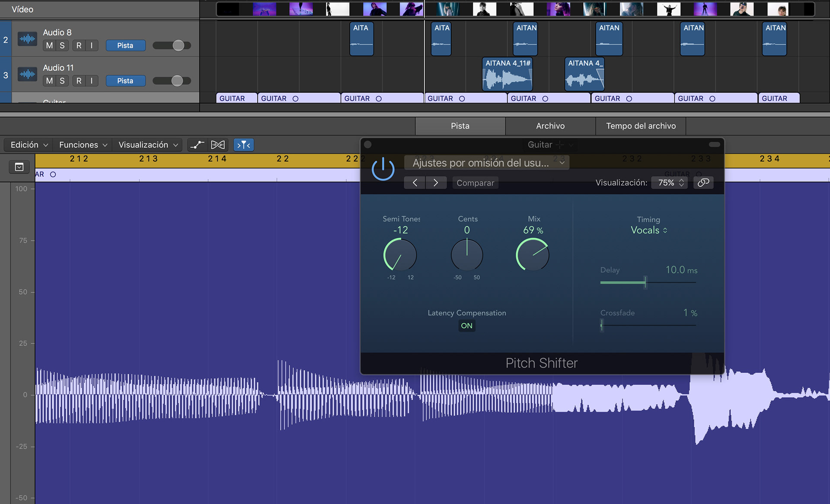Click the Crossfade slider handle
The height and width of the screenshot is (504, 830).
[602, 325]
